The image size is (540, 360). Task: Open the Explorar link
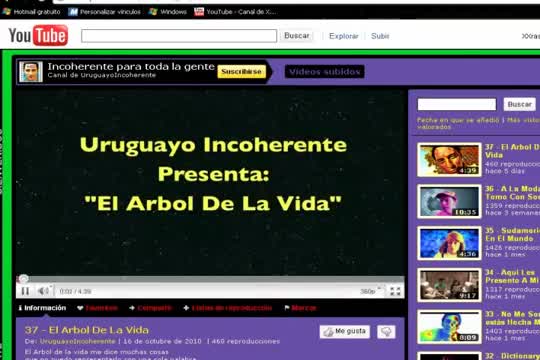click(344, 36)
